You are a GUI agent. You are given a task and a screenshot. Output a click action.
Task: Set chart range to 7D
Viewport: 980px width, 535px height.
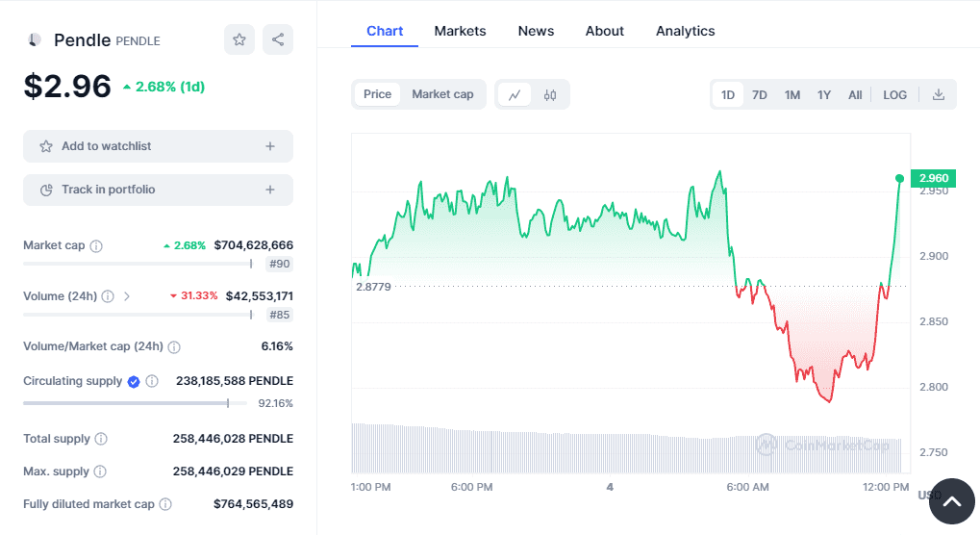[x=760, y=95]
